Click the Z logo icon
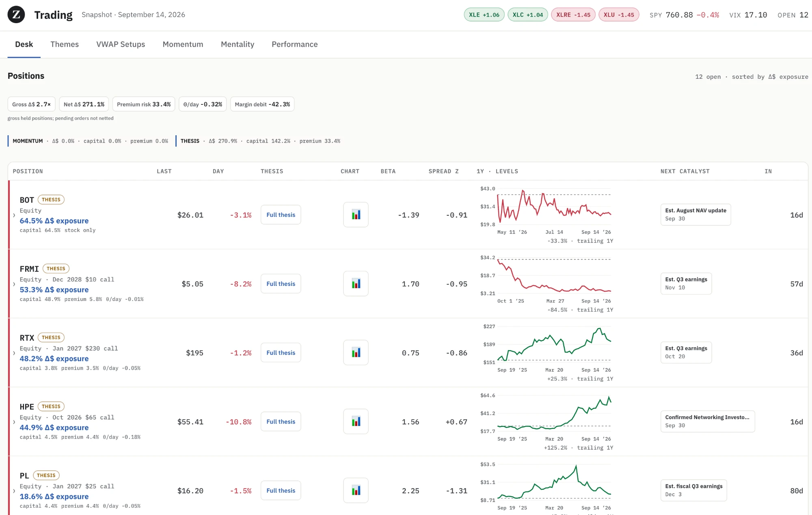The height and width of the screenshot is (515, 812). pos(16,15)
